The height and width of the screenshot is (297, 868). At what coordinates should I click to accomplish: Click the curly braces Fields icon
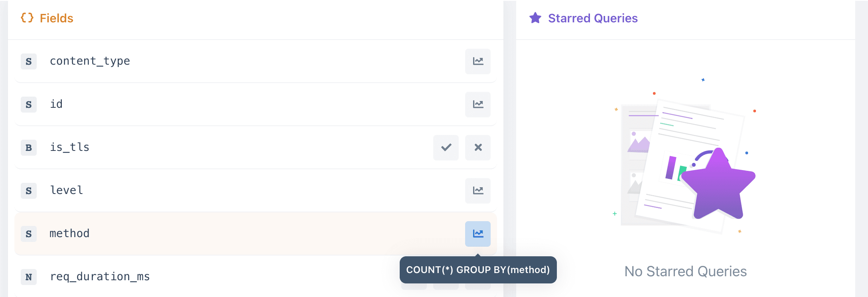(x=27, y=18)
